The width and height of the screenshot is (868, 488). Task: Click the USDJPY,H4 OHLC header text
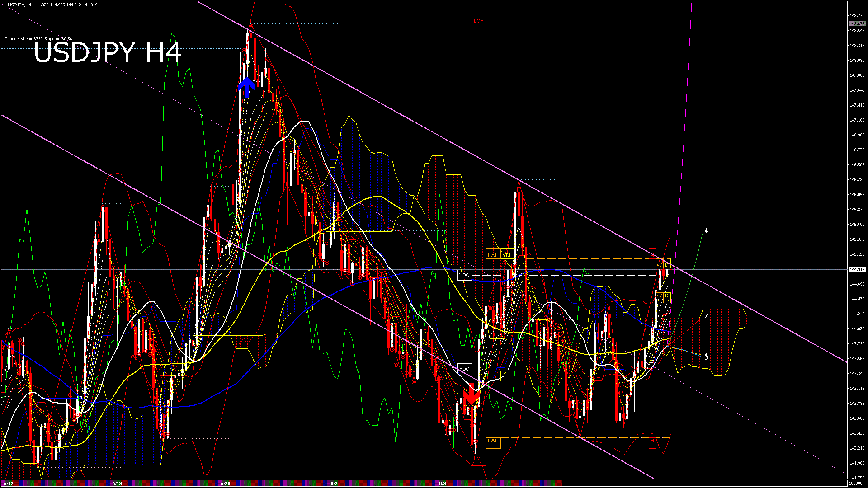(x=52, y=5)
